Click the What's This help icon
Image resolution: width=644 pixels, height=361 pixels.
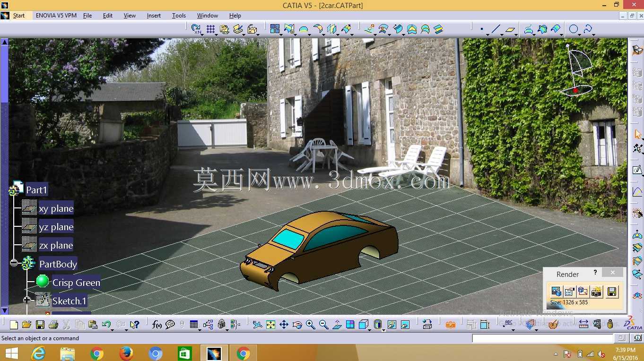tap(134, 325)
